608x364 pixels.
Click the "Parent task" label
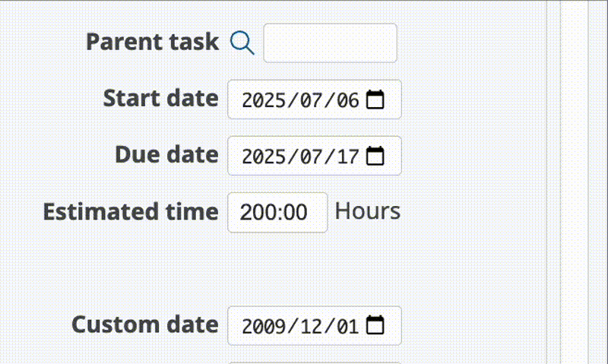pyautogui.click(x=152, y=42)
